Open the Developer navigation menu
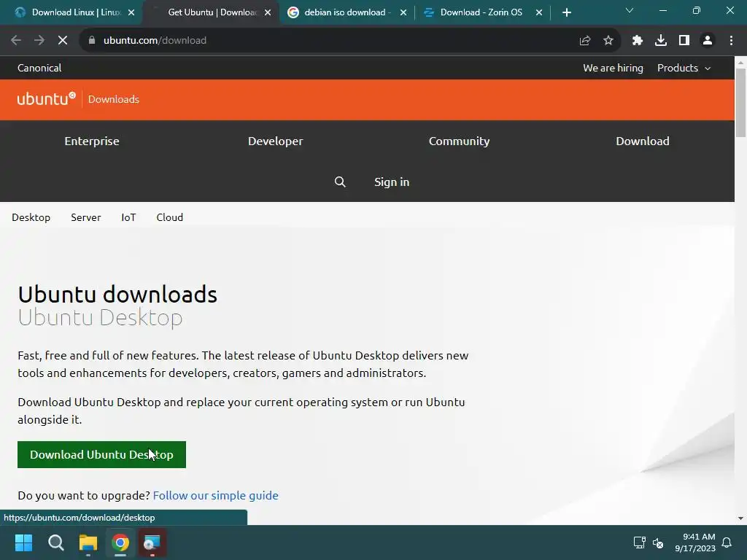 [x=275, y=141]
